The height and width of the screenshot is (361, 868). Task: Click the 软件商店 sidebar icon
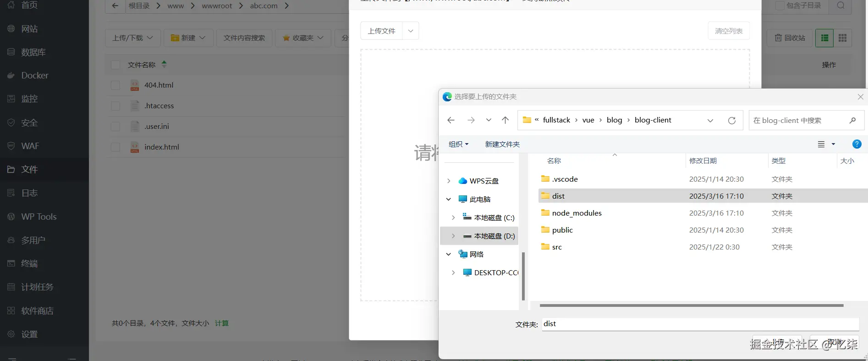click(x=11, y=311)
